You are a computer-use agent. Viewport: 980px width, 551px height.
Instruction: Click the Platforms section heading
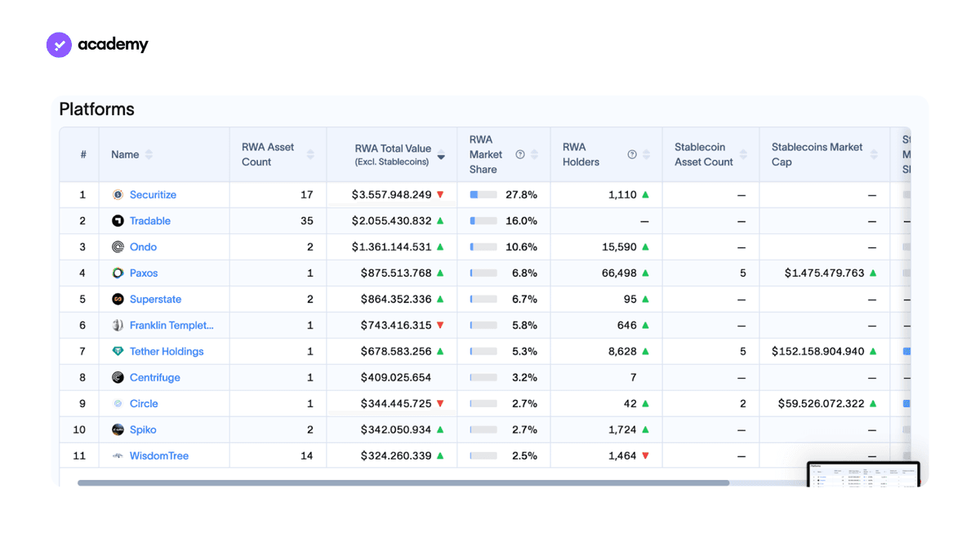click(x=96, y=109)
